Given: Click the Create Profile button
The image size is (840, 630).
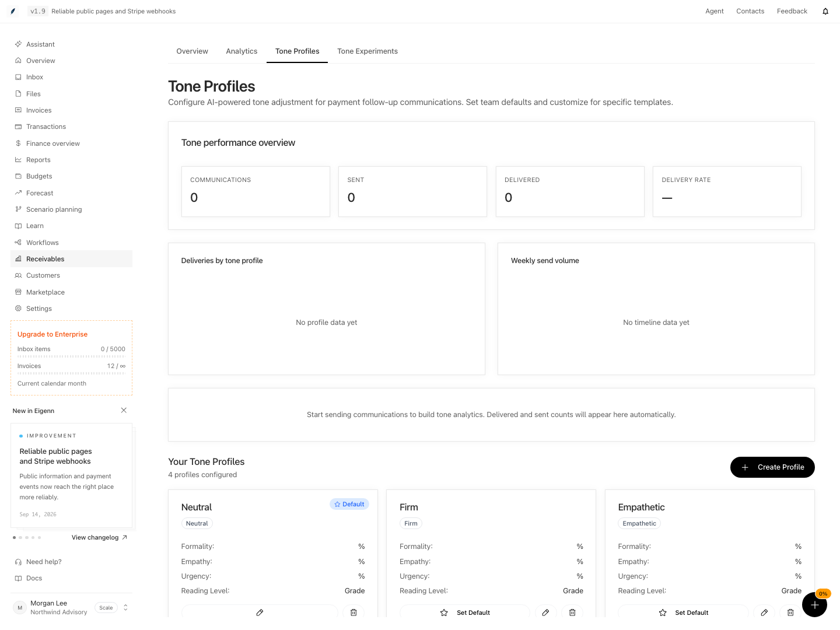Looking at the screenshot, I should (x=772, y=467).
